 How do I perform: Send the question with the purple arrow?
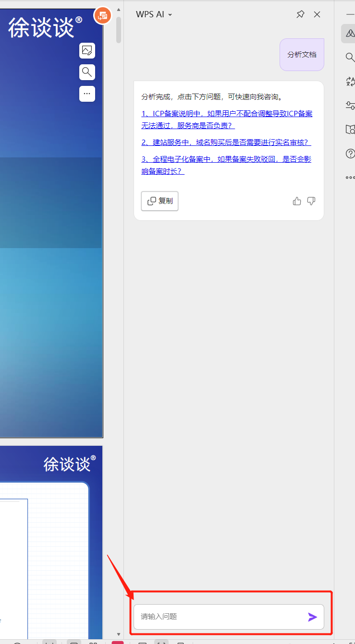coord(312,617)
